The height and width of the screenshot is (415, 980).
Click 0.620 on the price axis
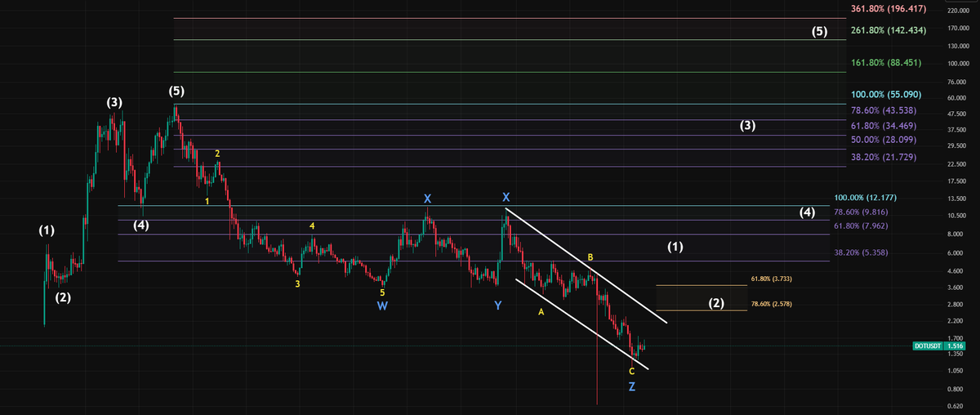coord(955,406)
